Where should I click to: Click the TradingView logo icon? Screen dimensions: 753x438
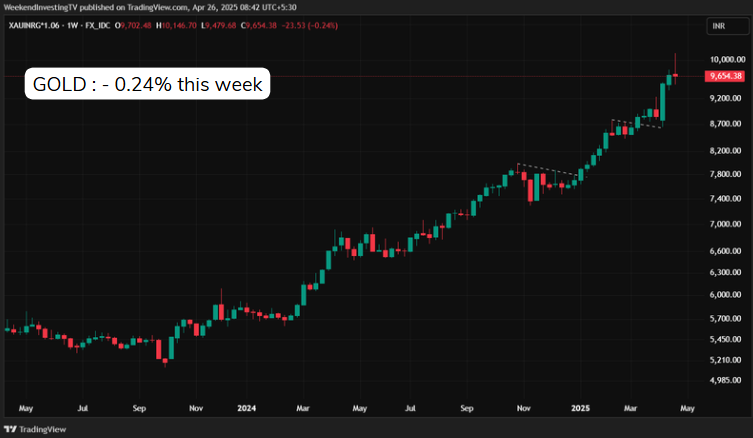tap(11, 428)
